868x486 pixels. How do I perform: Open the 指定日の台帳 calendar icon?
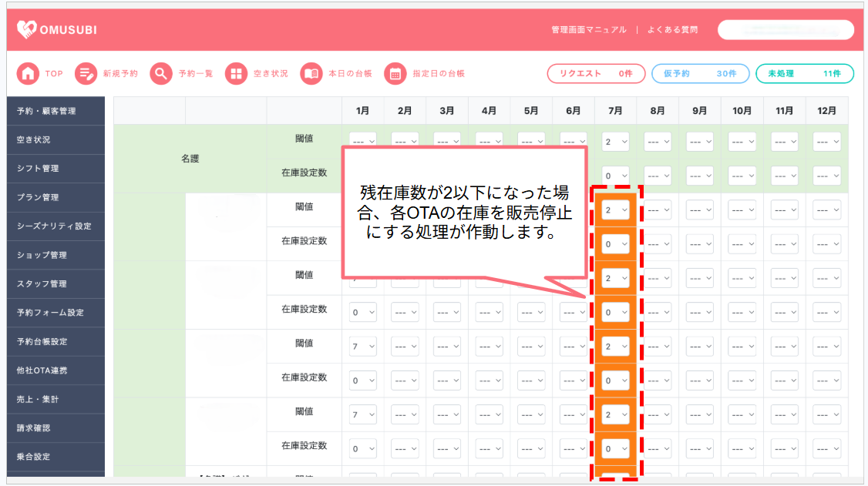395,73
